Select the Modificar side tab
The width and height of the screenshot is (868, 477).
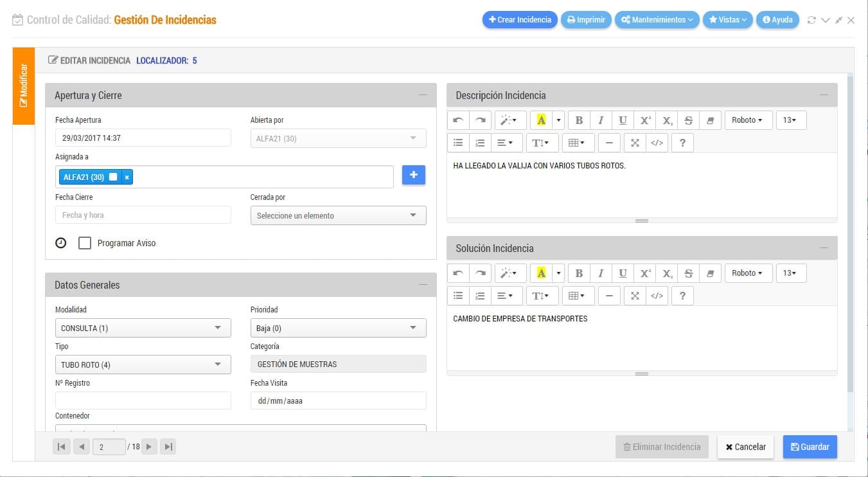click(x=24, y=86)
